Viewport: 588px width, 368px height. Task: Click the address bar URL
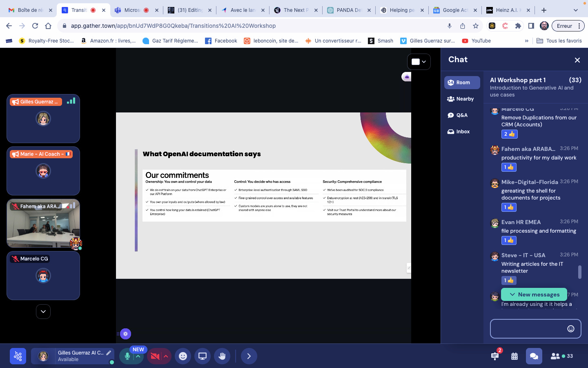pos(173,26)
